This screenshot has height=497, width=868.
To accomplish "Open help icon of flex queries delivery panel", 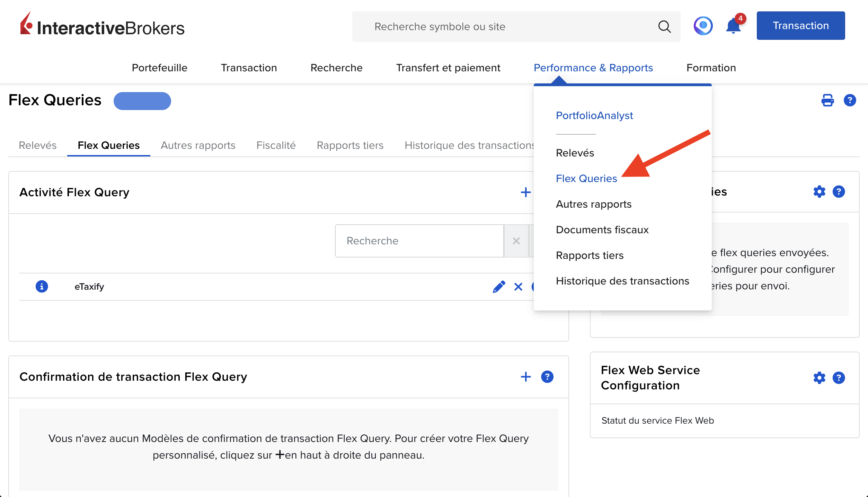I will 839,192.
